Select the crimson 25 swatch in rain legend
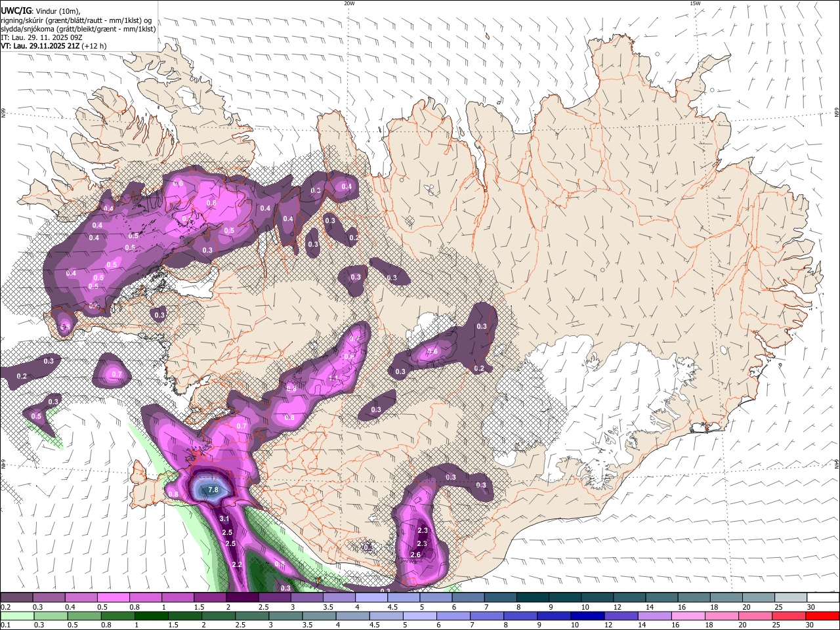Viewport: 840px width, 630px height. 788,616
